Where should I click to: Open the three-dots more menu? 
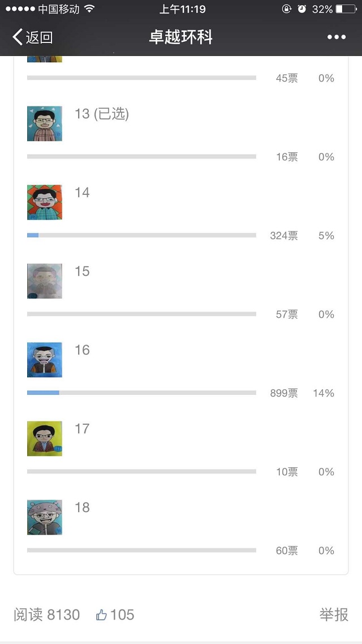coord(336,37)
